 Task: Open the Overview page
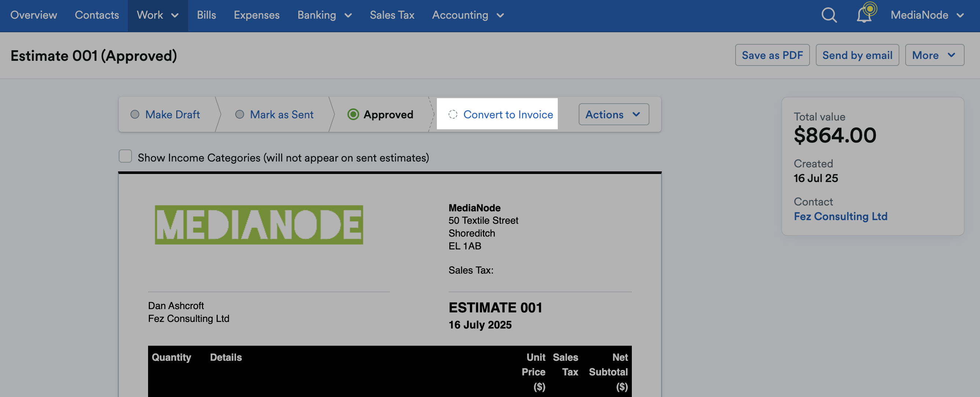pyautogui.click(x=33, y=15)
